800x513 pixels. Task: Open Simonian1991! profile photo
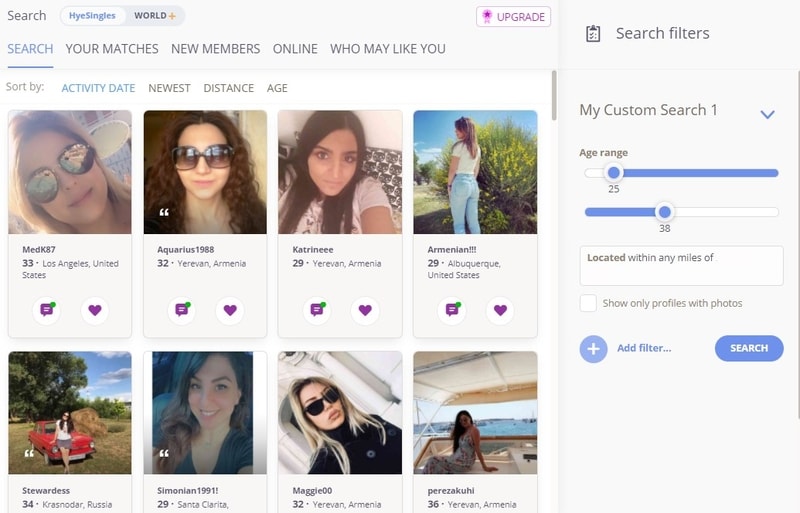pos(205,412)
